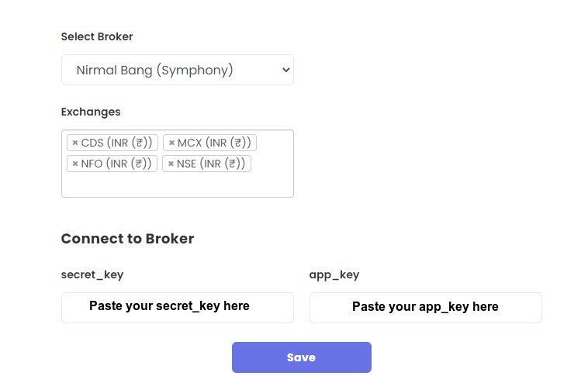
Task: Click the MCX (INR) tag label
Action: [x=214, y=143]
